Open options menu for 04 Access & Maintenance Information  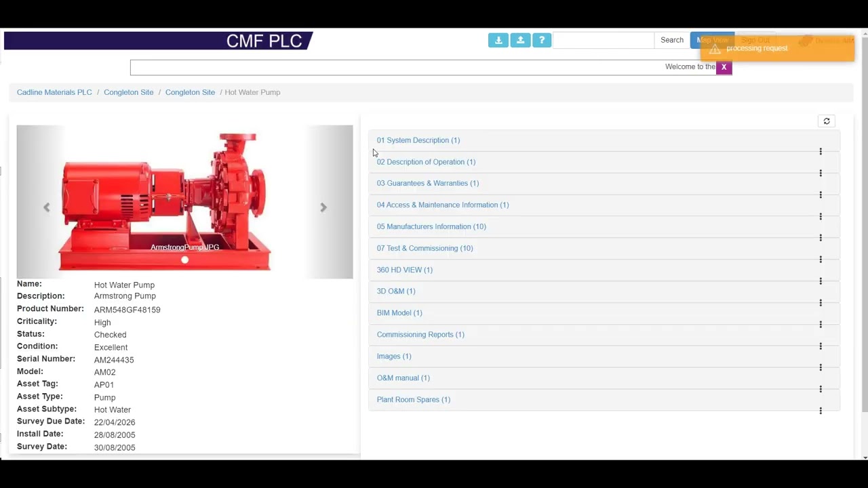point(821,217)
